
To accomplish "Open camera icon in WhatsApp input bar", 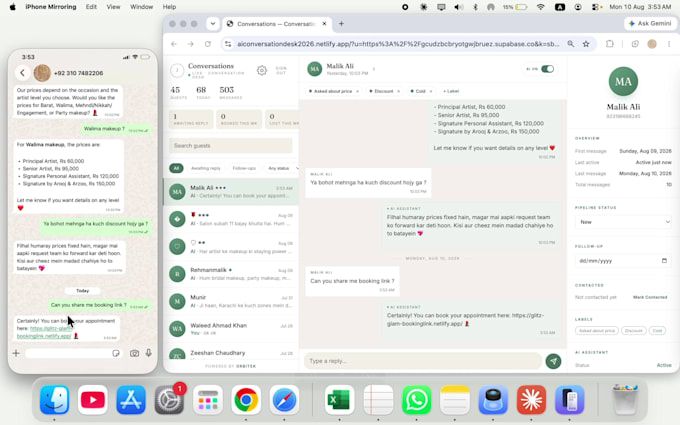I will click(x=134, y=353).
